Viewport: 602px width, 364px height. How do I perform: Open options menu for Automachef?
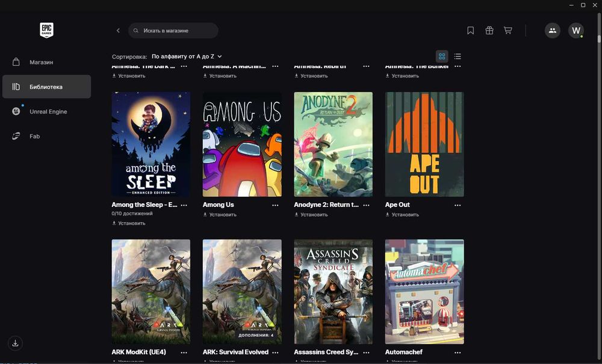pos(458,353)
